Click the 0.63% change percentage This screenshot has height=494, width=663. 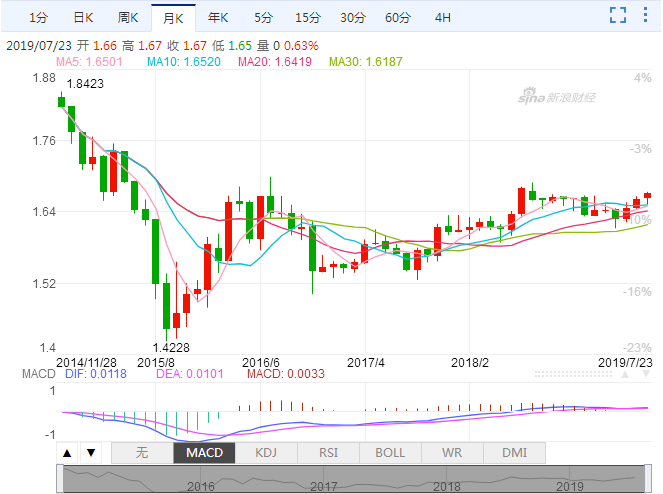click(301, 46)
